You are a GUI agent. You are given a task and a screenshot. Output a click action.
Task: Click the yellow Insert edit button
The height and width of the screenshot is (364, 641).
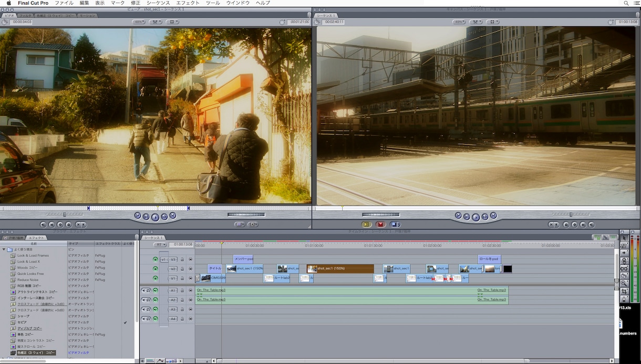click(x=367, y=225)
